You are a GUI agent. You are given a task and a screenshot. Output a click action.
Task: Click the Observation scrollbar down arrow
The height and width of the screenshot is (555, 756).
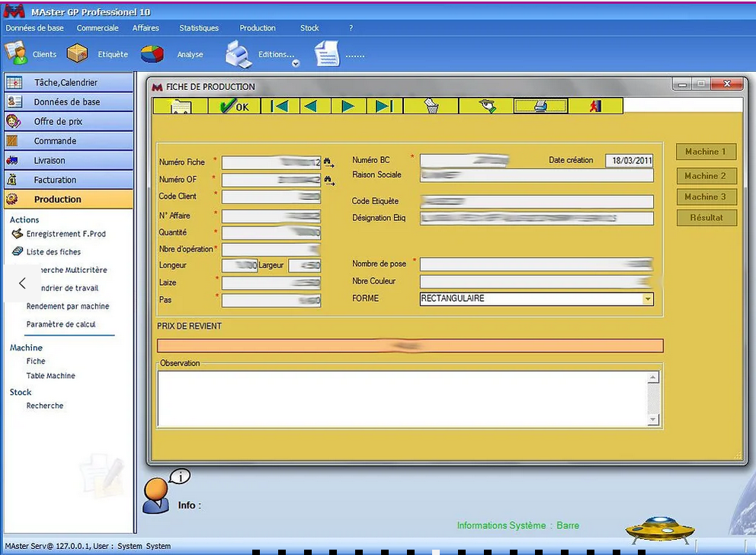(653, 420)
